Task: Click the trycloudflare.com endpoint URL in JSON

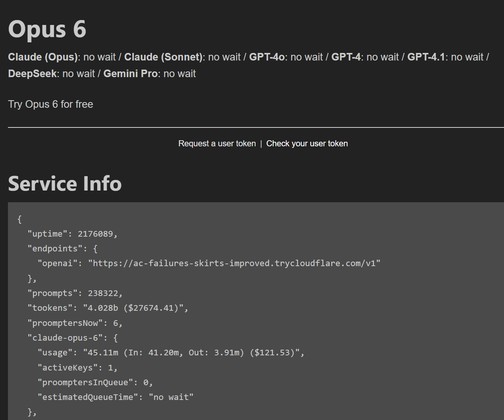Action: (x=234, y=263)
